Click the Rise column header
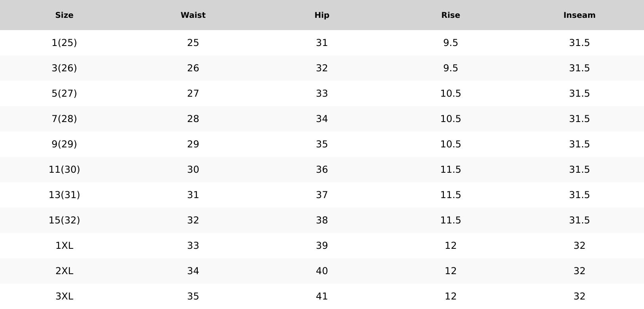 pyautogui.click(x=451, y=15)
